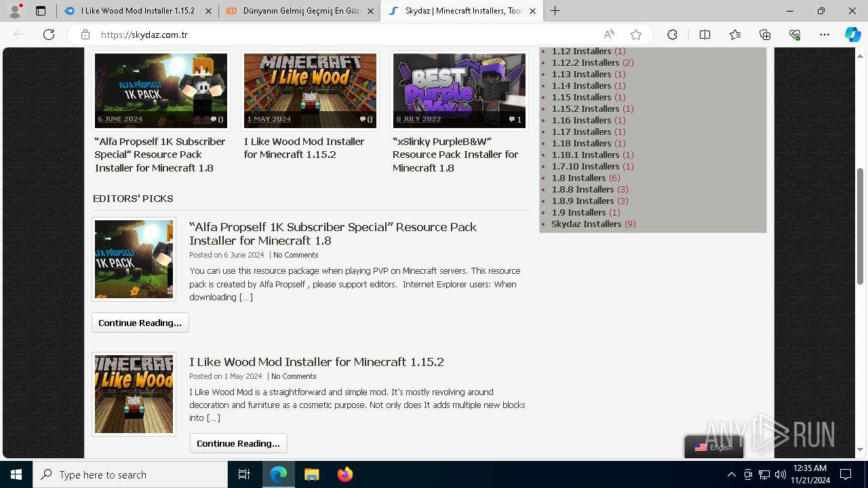Open the Collections icon
Screen dimensions: 868x488
point(765,35)
